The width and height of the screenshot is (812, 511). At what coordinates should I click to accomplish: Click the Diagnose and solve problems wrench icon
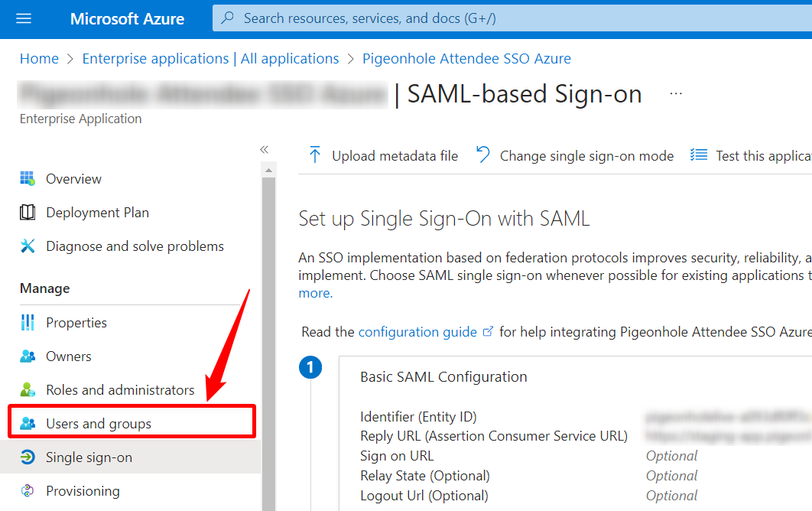point(28,246)
